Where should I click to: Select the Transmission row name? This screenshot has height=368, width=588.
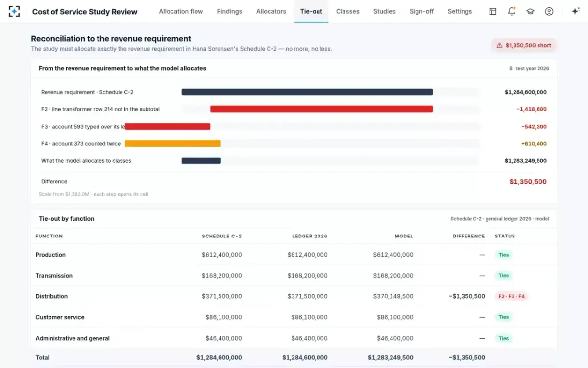pos(54,276)
